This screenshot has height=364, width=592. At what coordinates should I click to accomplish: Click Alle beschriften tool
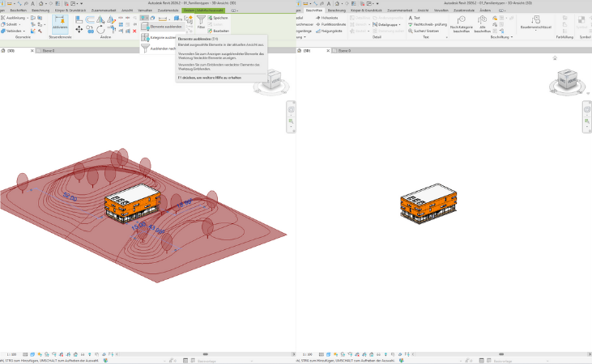pos(483,24)
